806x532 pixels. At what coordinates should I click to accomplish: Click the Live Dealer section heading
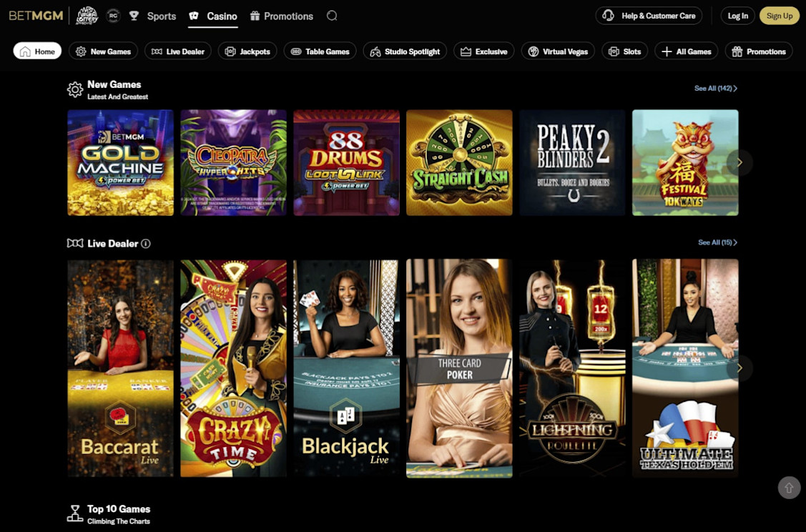click(x=112, y=244)
